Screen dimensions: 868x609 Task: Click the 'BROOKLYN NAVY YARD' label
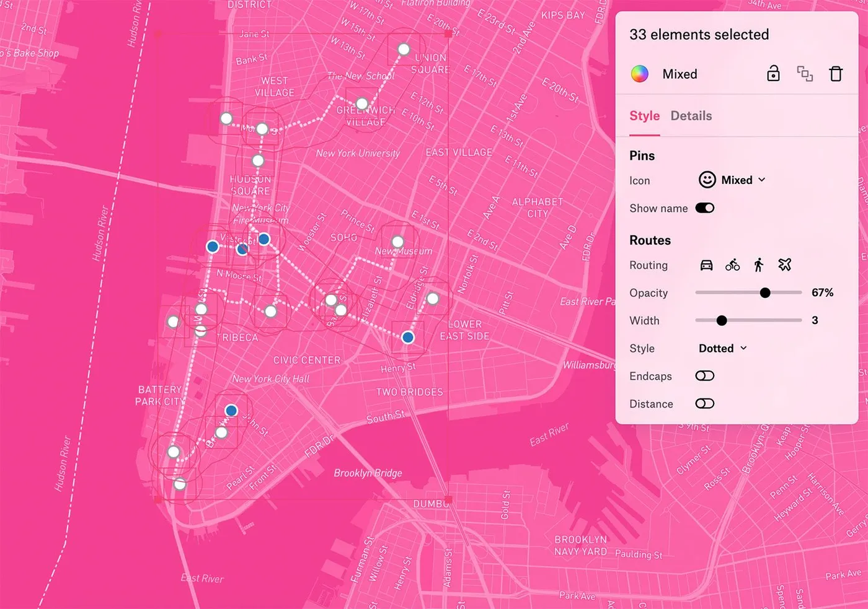(x=581, y=545)
